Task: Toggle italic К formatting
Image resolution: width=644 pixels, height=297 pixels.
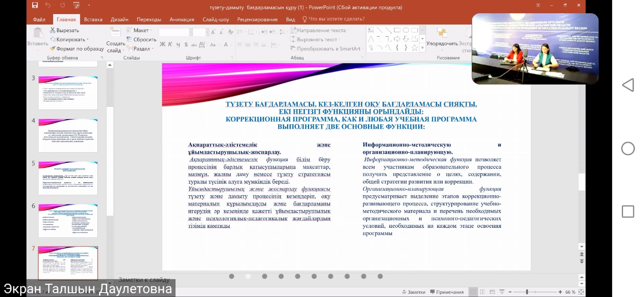Action: (170, 44)
